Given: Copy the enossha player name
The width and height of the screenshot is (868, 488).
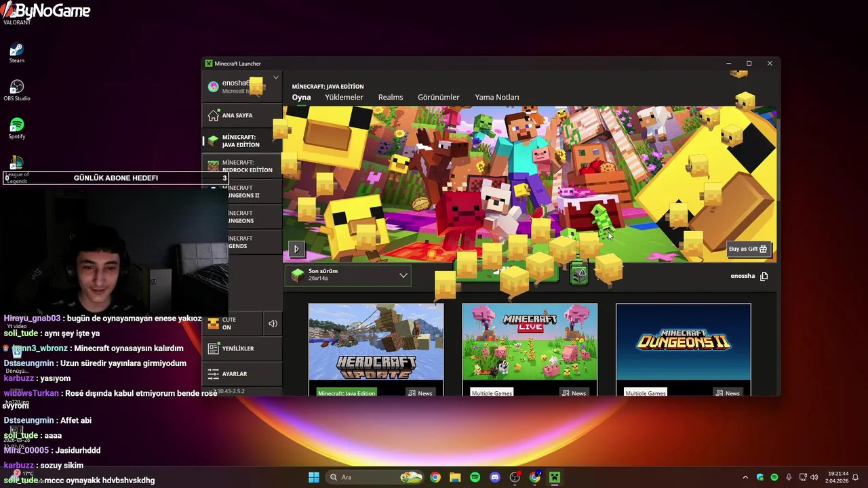Looking at the screenshot, I should (x=764, y=277).
